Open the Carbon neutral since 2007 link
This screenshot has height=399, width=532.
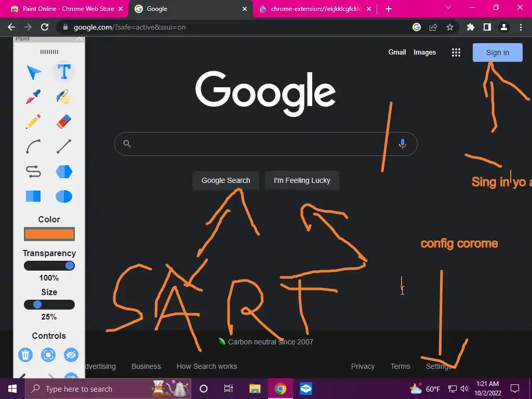tap(270, 342)
